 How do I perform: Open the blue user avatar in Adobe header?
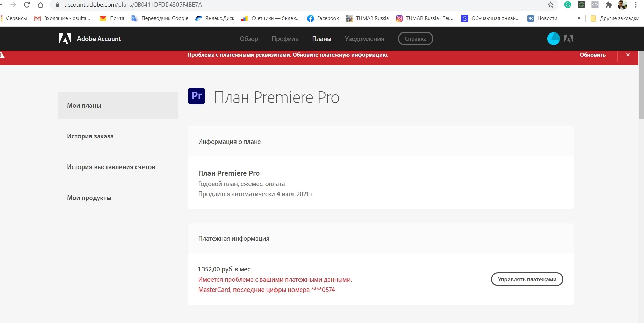tap(554, 39)
